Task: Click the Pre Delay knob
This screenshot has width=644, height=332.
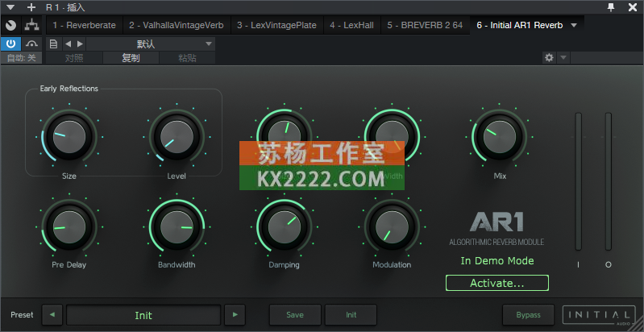Action: [69, 227]
